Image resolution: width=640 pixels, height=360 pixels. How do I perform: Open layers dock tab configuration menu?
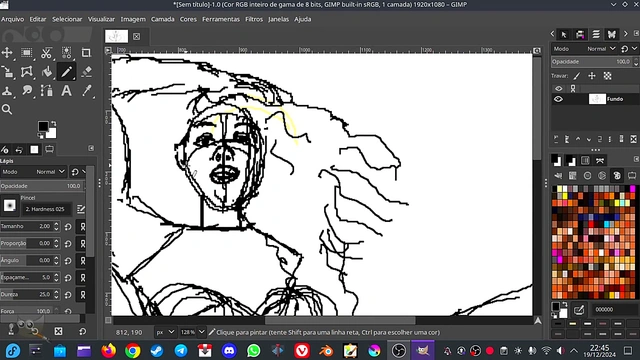tap(636, 33)
